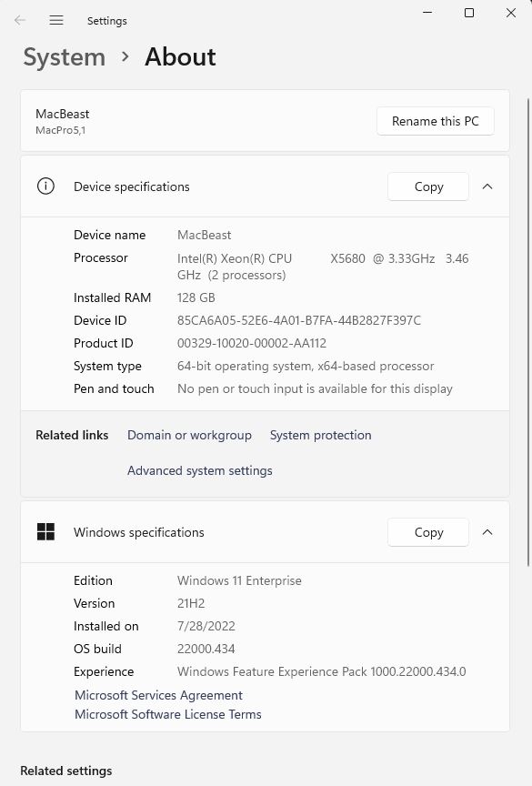
Task: Click Windows 11 Enterprise edition value
Action: pos(239,580)
